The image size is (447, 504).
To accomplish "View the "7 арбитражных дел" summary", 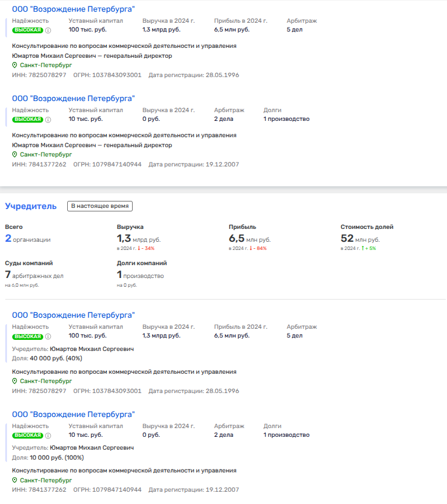I will pyautogui.click(x=34, y=275).
